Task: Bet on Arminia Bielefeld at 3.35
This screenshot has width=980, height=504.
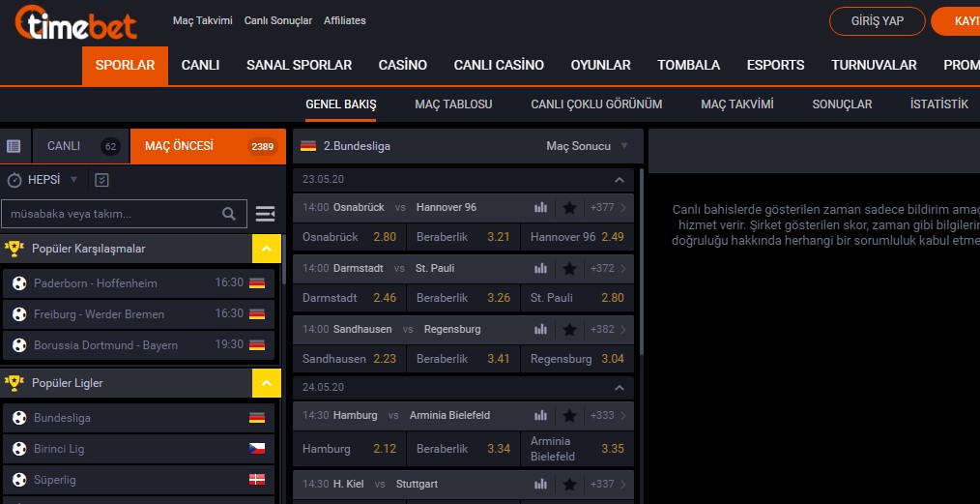Action: point(577,449)
